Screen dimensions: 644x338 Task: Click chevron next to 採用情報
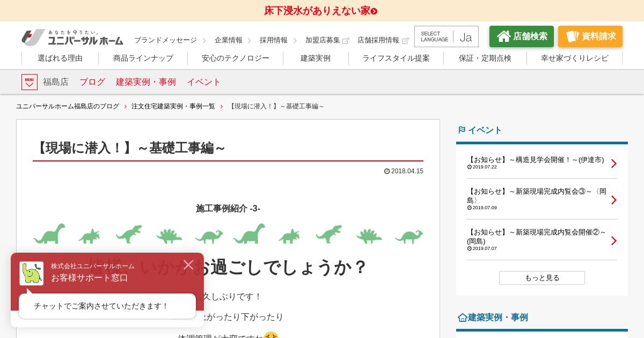[x=295, y=41]
